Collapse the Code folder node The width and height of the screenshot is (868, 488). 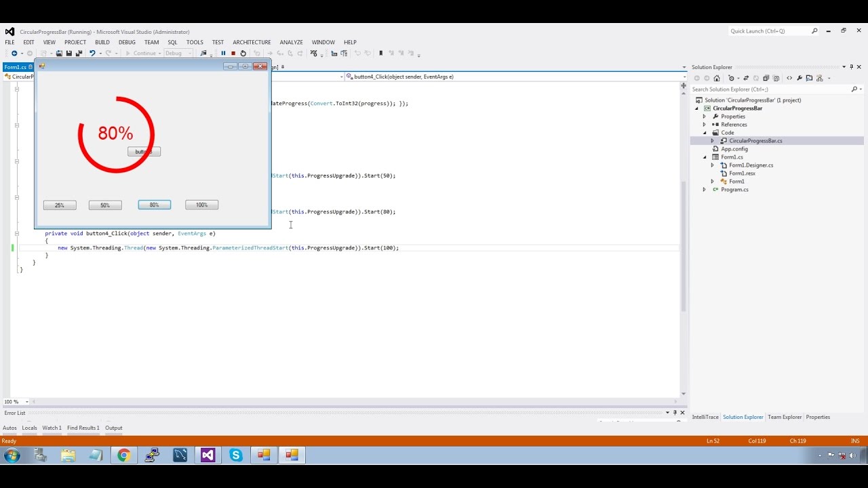click(x=704, y=133)
